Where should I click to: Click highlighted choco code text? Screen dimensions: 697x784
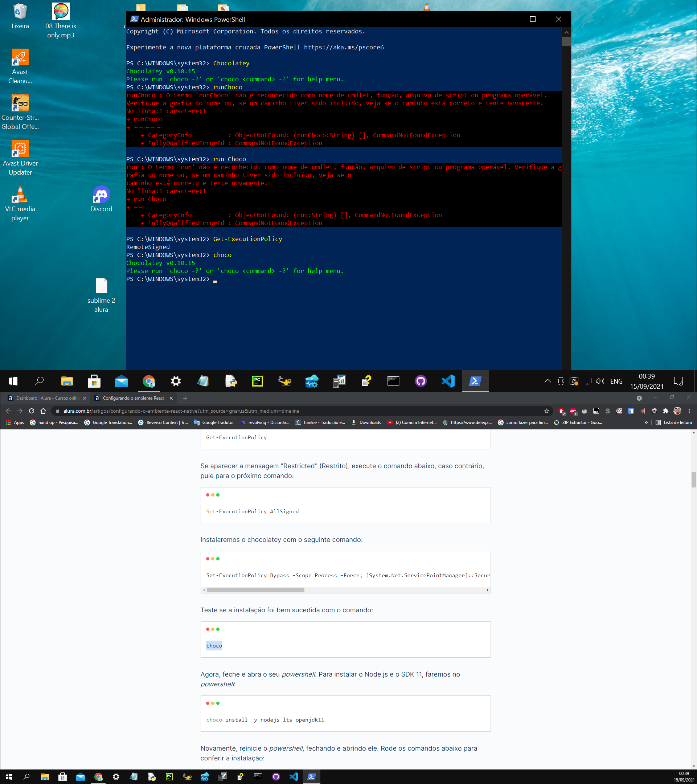[214, 646]
